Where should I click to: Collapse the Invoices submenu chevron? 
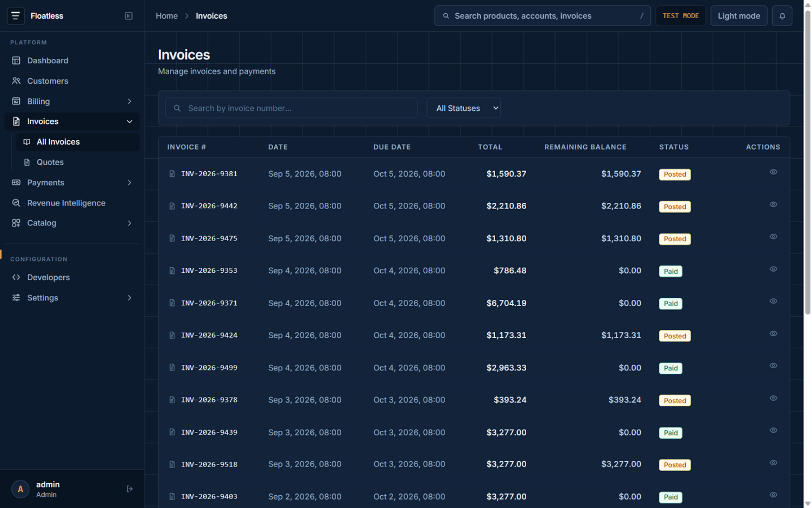[x=129, y=122]
